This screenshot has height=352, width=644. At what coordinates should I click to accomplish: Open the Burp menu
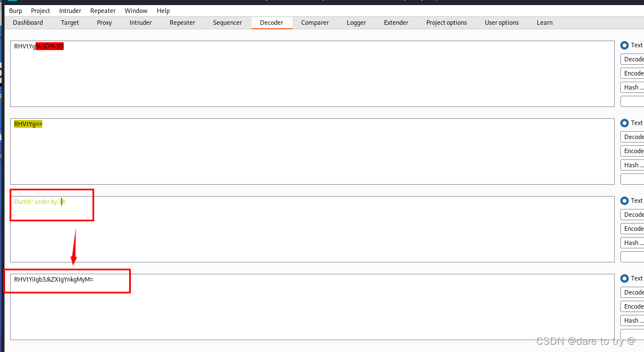click(x=15, y=10)
